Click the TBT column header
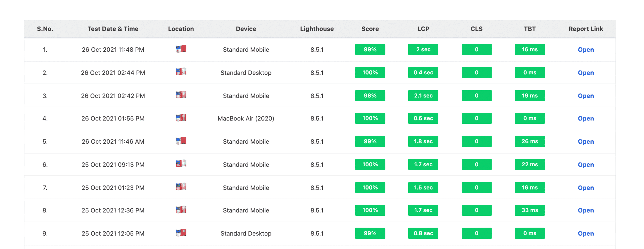Screen dimensions: 644x249 pos(530,29)
